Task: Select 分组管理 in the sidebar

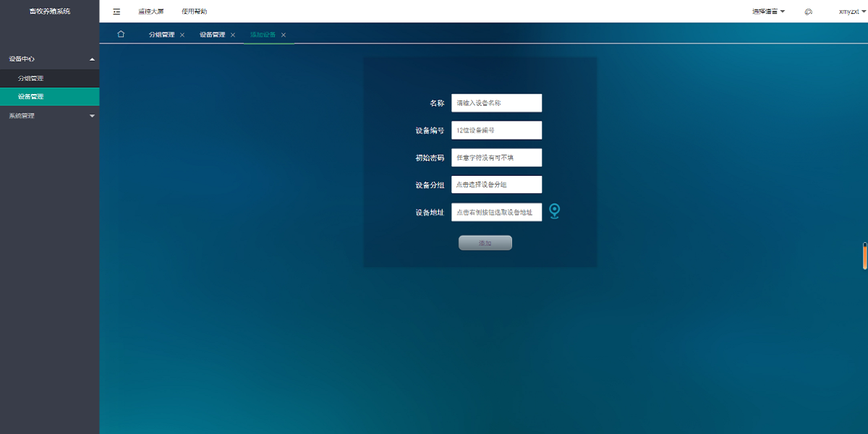Action: (x=31, y=78)
